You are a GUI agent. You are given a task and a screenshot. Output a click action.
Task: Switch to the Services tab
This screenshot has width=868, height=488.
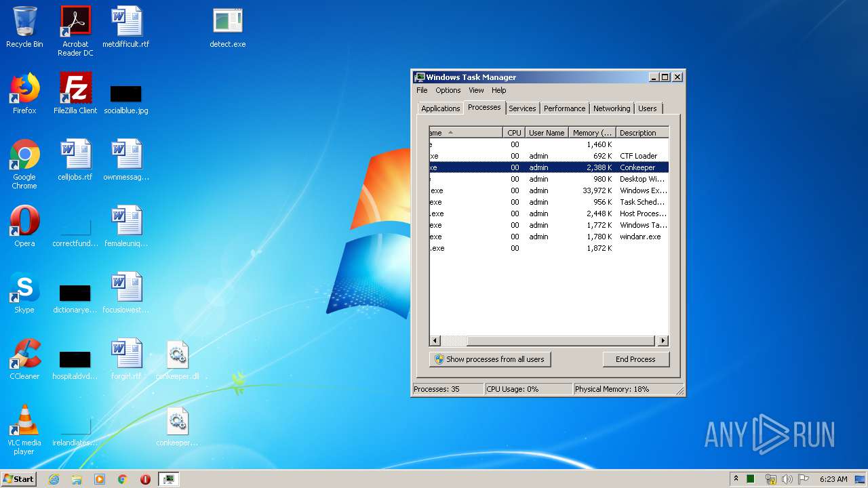(522, 108)
